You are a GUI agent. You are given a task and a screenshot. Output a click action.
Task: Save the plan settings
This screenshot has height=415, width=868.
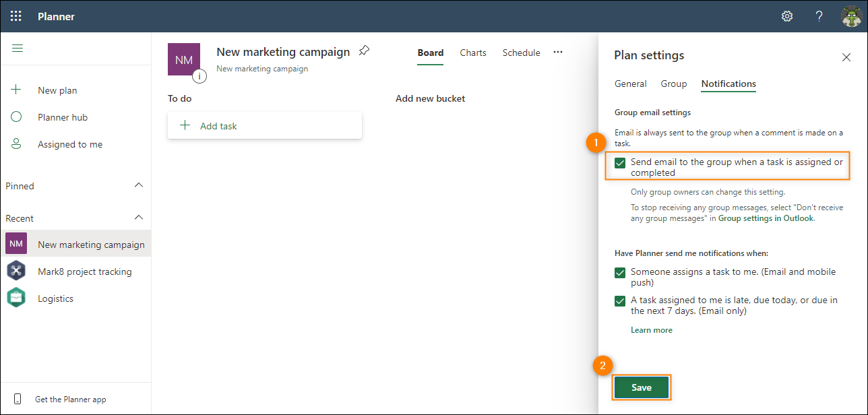click(x=642, y=387)
